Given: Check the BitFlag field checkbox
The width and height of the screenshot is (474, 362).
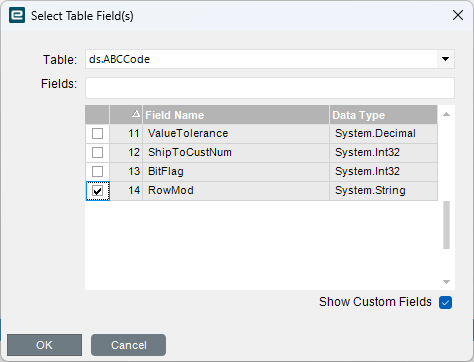Looking at the screenshot, I should (97, 172).
